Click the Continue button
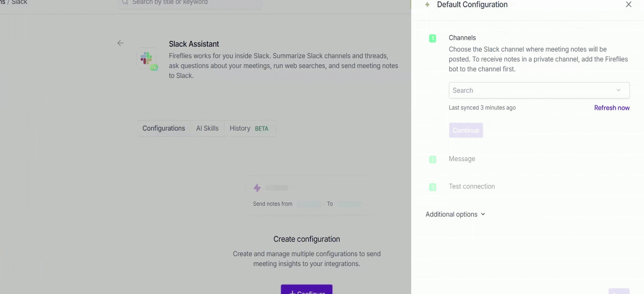The height and width of the screenshot is (294, 644). pos(466,130)
